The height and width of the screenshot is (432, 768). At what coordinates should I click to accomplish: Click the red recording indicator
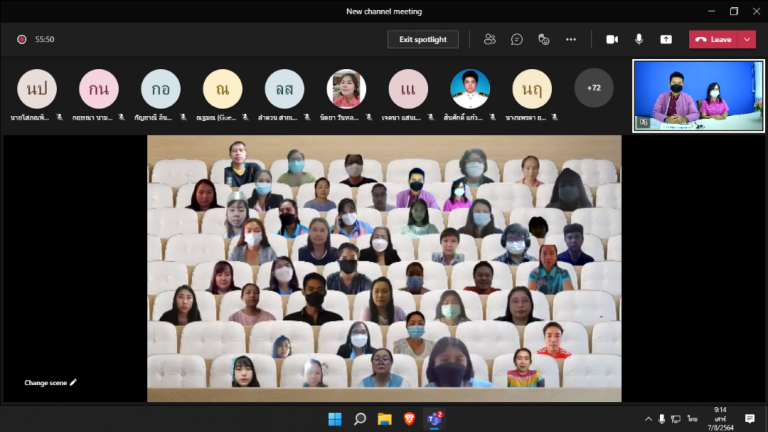coord(22,39)
